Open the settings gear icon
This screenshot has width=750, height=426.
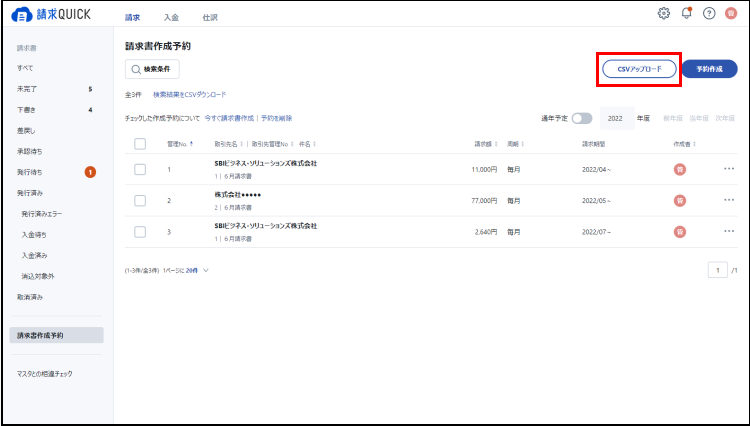pos(663,13)
